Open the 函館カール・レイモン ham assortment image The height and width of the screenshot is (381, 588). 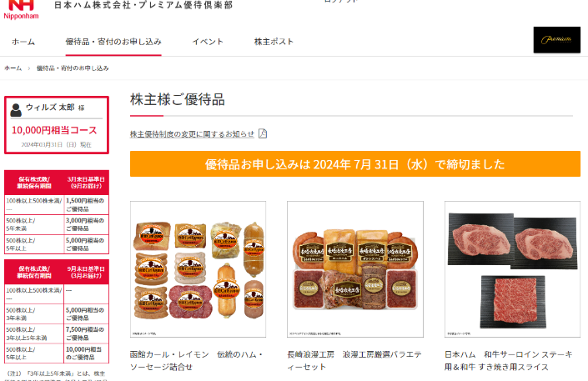pos(198,269)
